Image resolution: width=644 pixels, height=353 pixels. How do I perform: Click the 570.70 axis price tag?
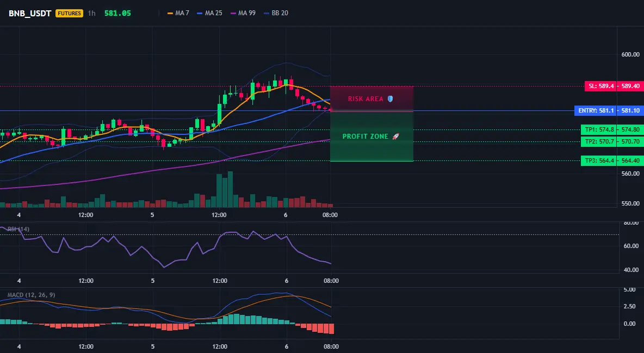[630, 142]
